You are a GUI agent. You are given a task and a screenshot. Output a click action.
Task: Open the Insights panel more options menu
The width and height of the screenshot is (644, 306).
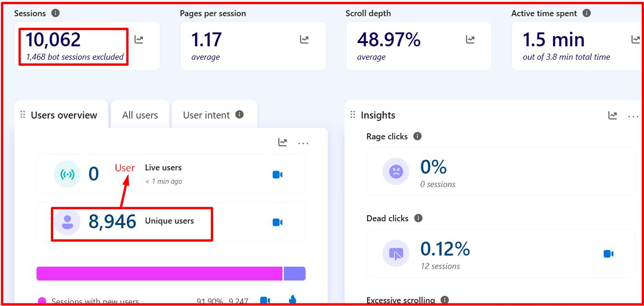coord(633,116)
